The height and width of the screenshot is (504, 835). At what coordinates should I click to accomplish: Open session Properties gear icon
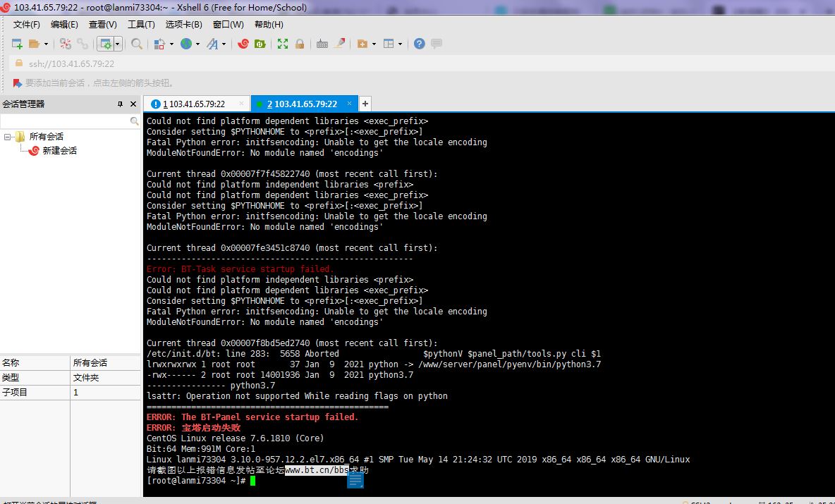(x=106, y=44)
